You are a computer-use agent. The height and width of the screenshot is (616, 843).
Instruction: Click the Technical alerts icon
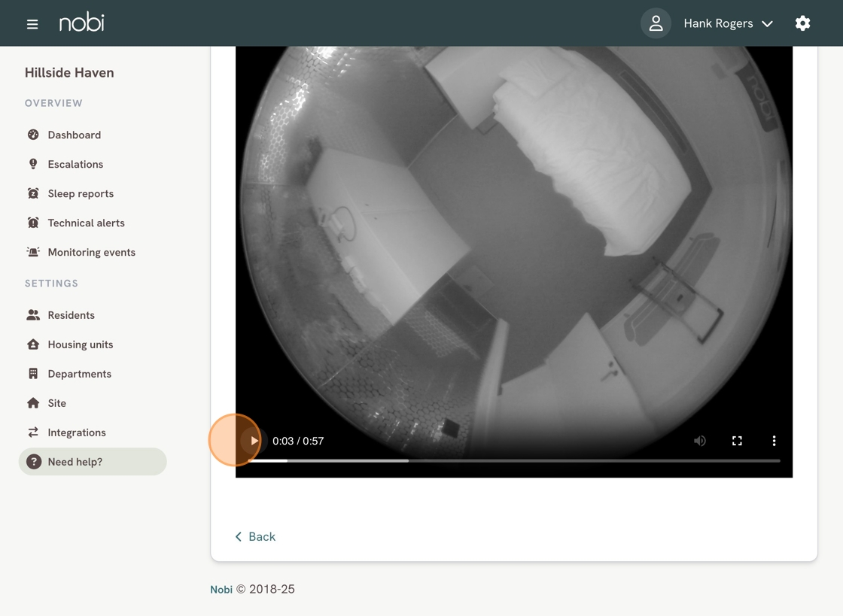[33, 223]
